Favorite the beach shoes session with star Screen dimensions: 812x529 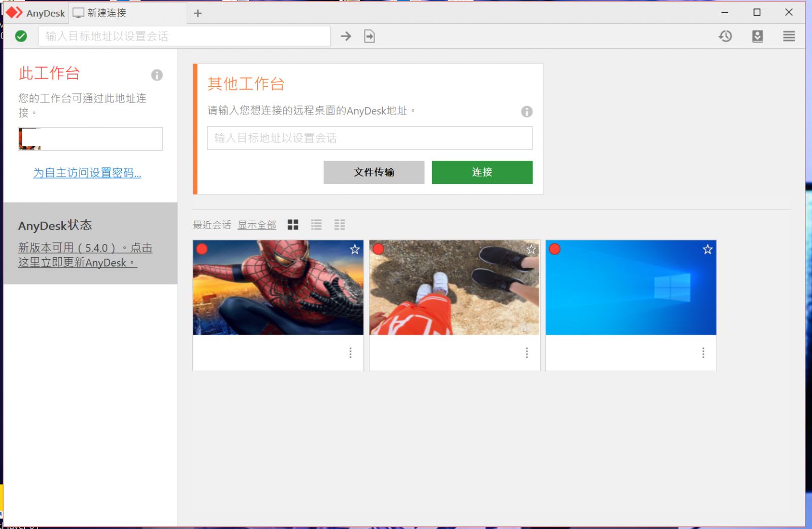coord(531,249)
